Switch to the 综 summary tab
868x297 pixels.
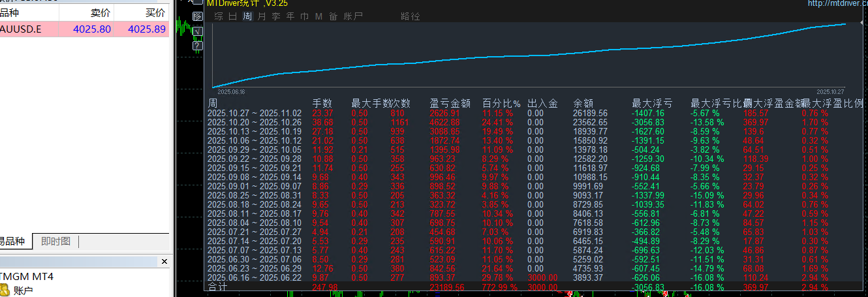(219, 16)
